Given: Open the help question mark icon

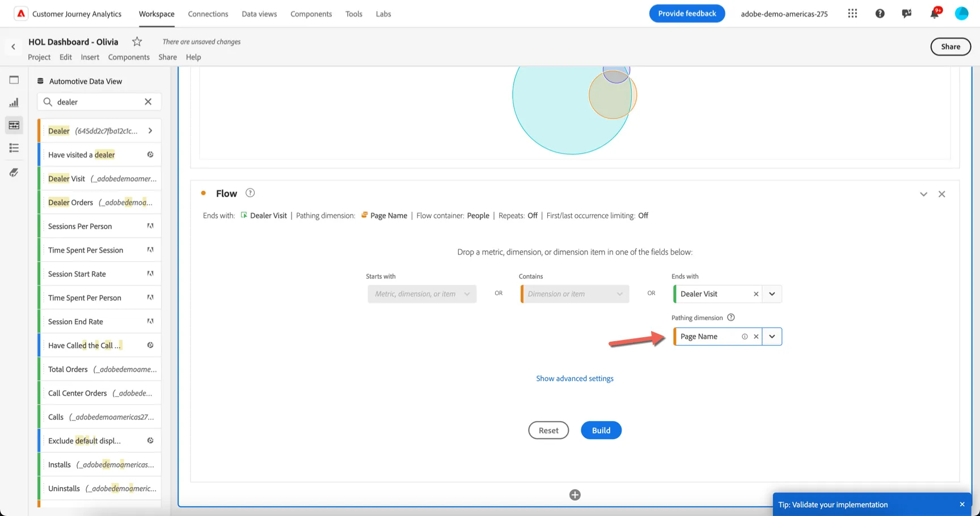Looking at the screenshot, I should [880, 14].
